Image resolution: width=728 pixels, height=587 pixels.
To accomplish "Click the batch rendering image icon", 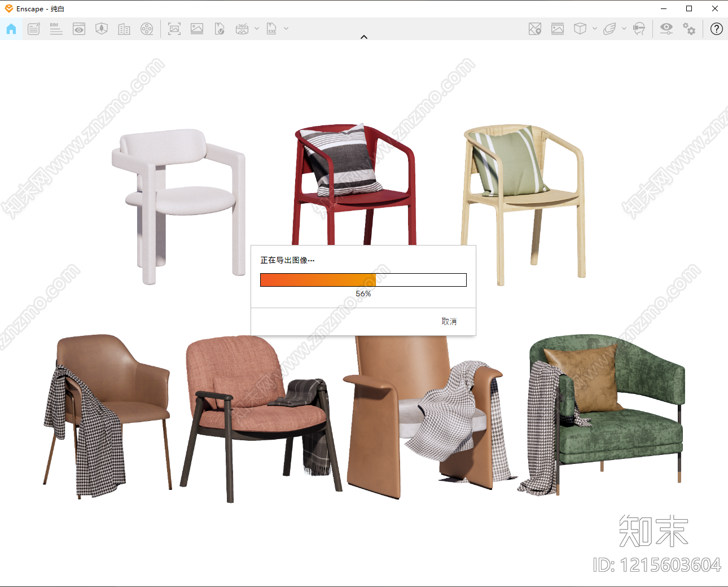I will [x=197, y=29].
